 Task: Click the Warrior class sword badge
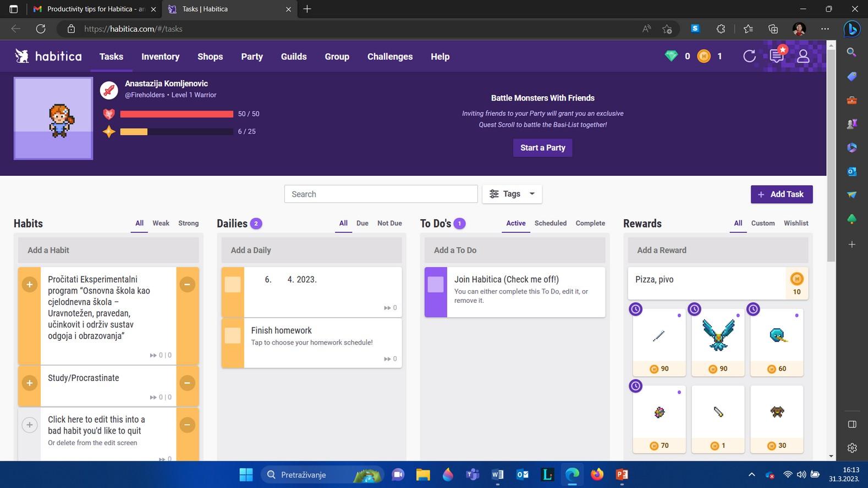109,90
